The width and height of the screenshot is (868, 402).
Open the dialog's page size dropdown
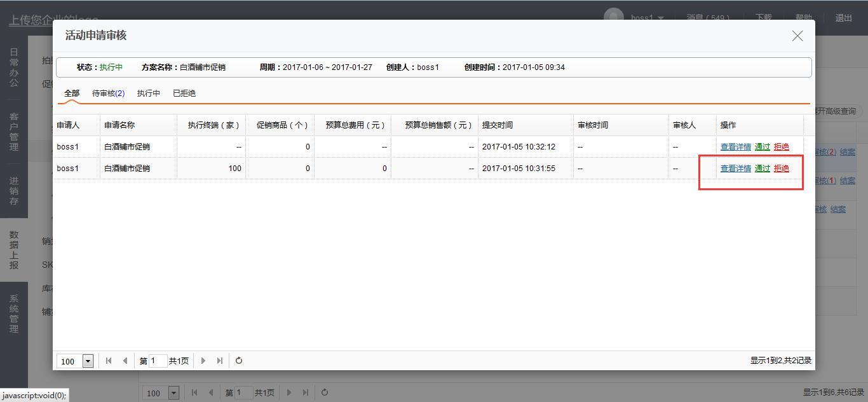point(88,361)
